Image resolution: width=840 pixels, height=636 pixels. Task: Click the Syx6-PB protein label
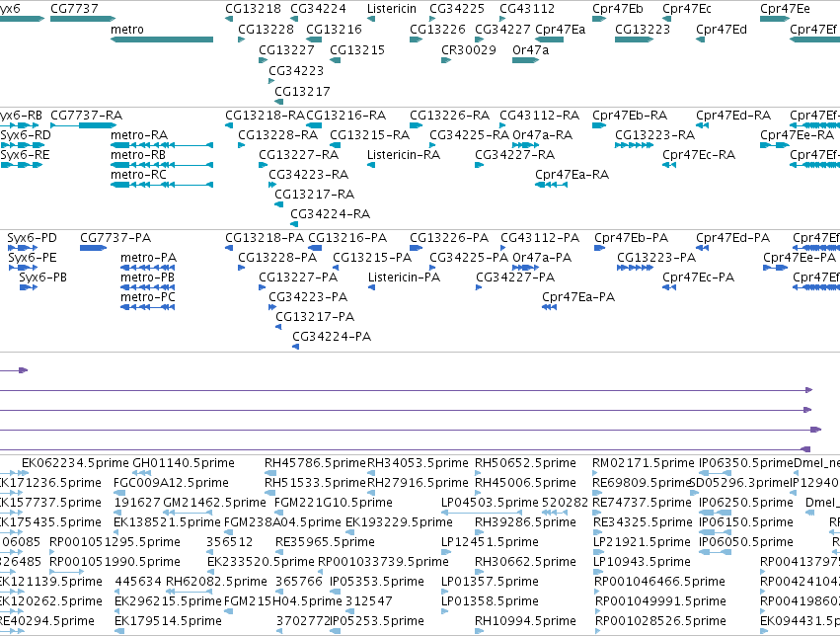coord(42,278)
